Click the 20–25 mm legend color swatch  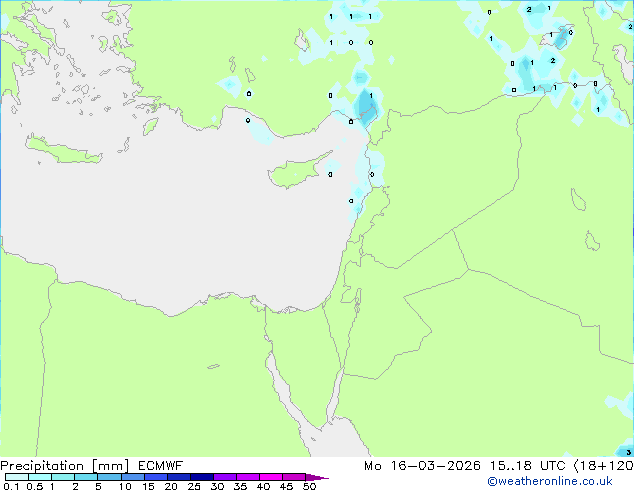pyautogui.click(x=178, y=477)
